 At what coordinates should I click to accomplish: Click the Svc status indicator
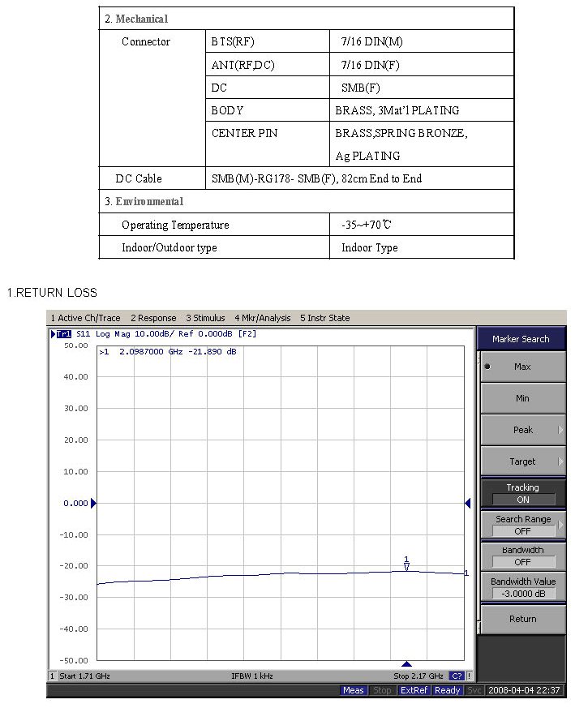click(474, 689)
